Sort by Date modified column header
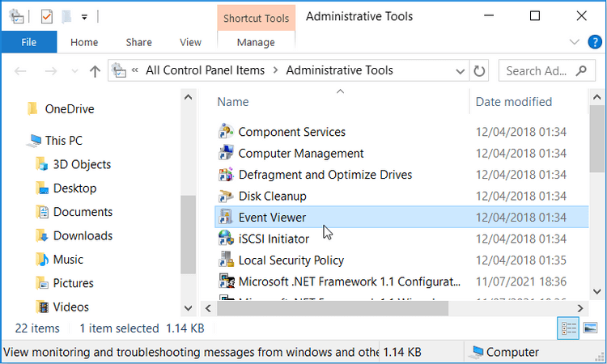This screenshot has height=364, width=607. click(x=513, y=102)
